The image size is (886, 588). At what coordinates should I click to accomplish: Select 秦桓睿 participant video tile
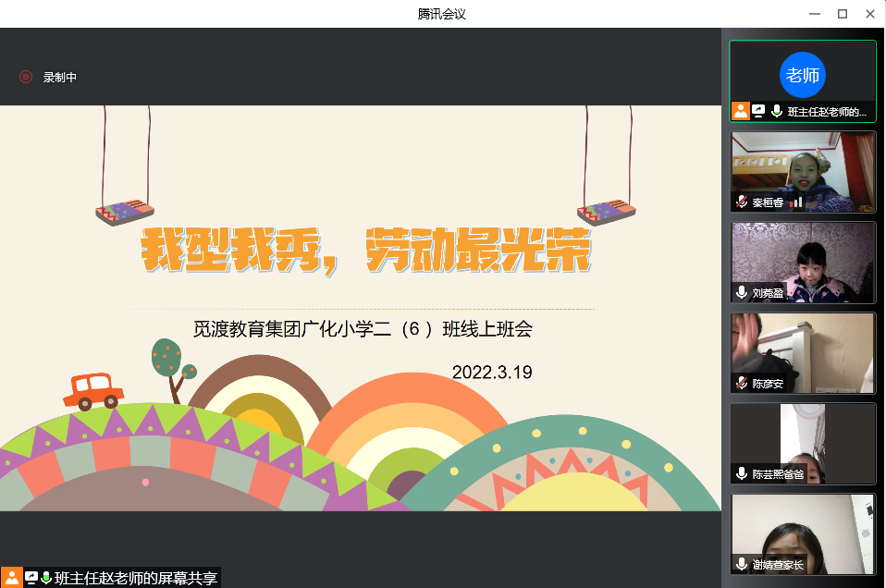coord(803,172)
